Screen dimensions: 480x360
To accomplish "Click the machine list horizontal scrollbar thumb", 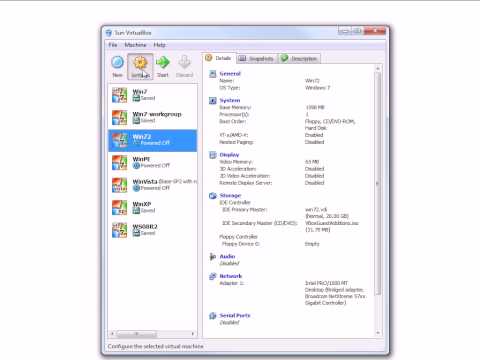I will (x=137, y=334).
